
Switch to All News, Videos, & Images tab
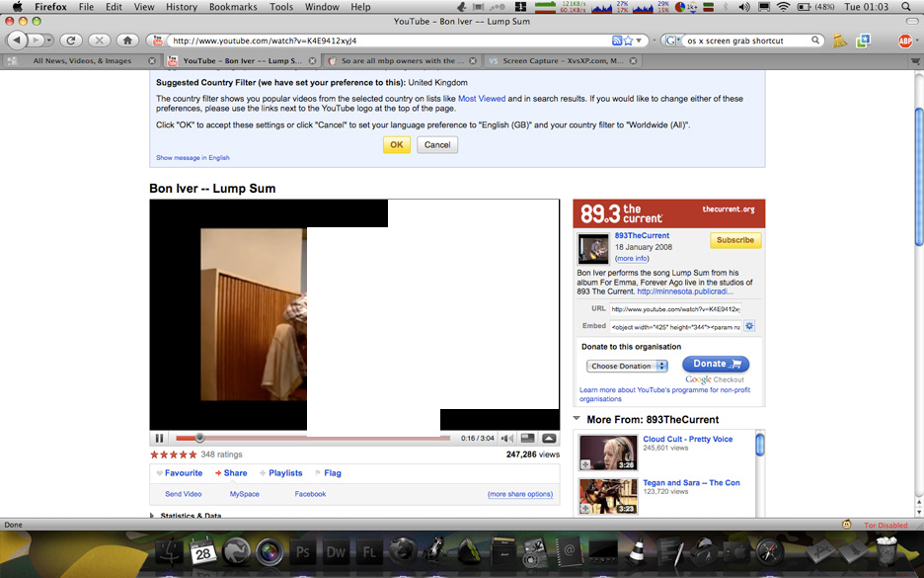[x=82, y=60]
